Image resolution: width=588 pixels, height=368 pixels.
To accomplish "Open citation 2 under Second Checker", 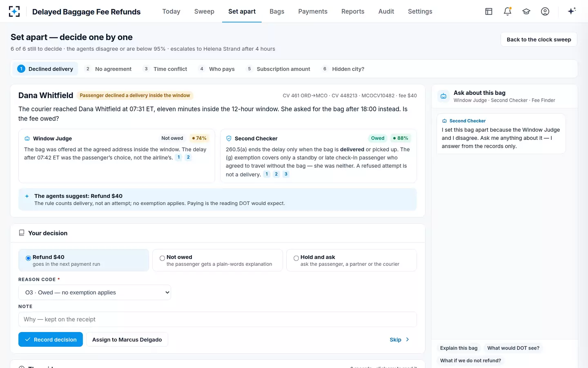I will click(x=276, y=174).
